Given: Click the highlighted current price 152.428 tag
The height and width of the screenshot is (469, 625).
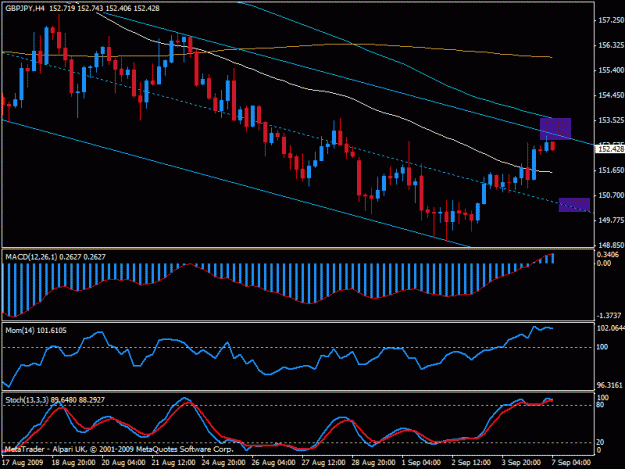Looking at the screenshot, I should coord(610,149).
